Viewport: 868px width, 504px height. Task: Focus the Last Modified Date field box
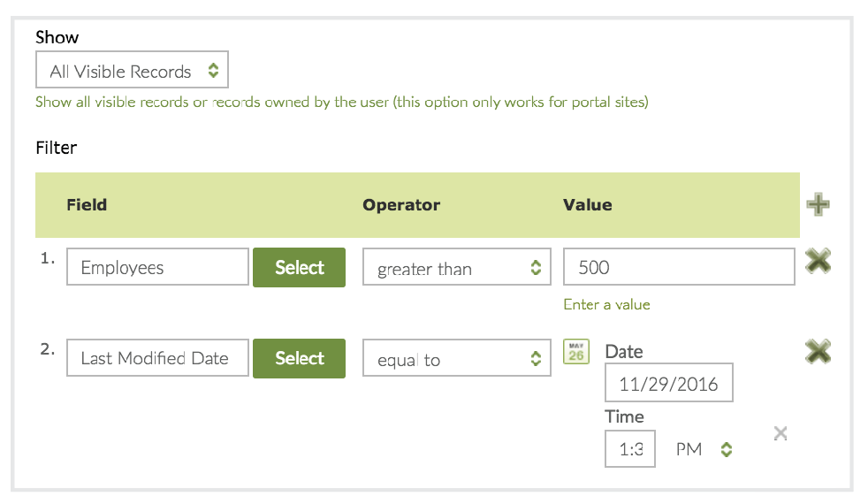pos(157,358)
